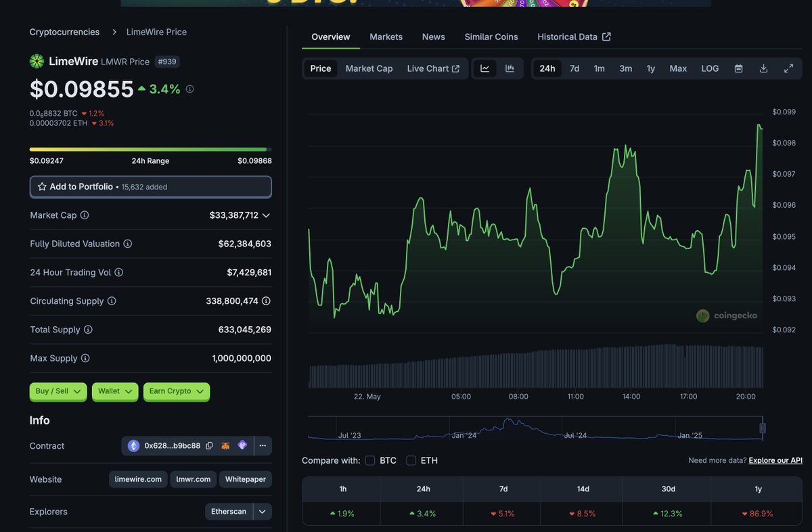The image size is (812, 532).
Task: Click the info icon beside the 3.4% price change
Action: [189, 89]
